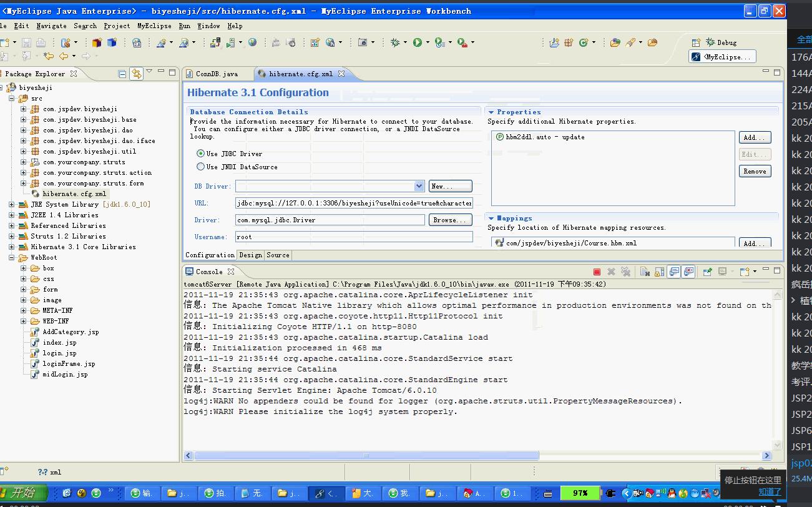Screen dimensions: 812x507
Task: Toggle Scroll Lock in Console toolbar
Action: point(659,272)
